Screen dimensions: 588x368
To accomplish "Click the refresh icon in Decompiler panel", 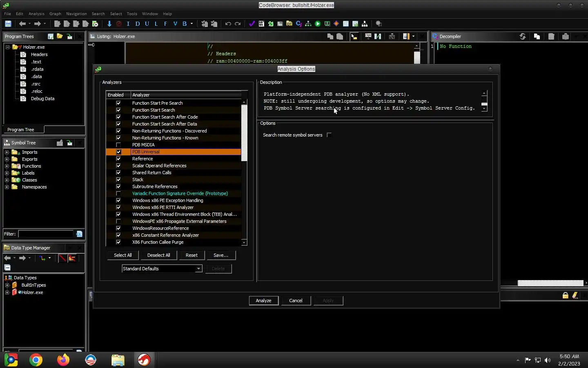I will click(x=523, y=36).
